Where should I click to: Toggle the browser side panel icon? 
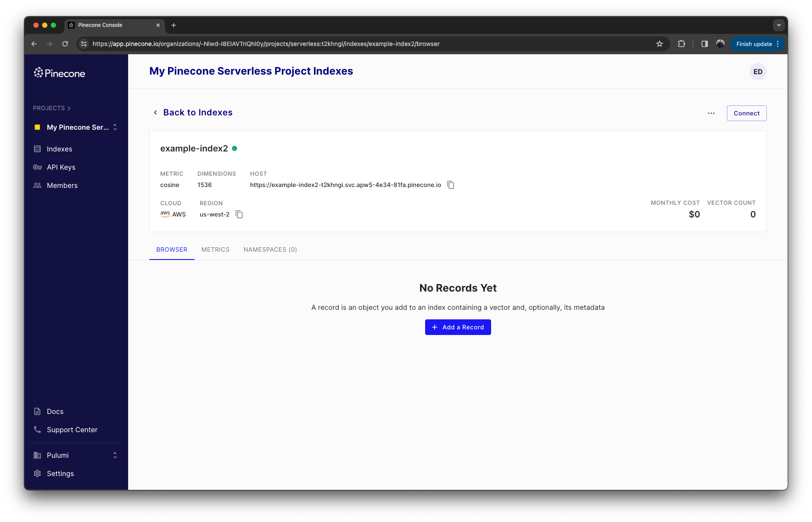705,44
